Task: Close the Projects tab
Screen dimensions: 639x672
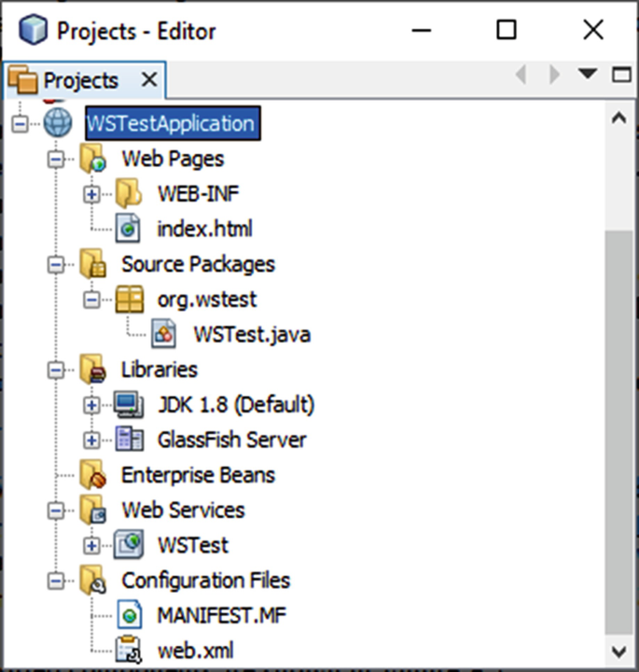Action: click(x=149, y=79)
